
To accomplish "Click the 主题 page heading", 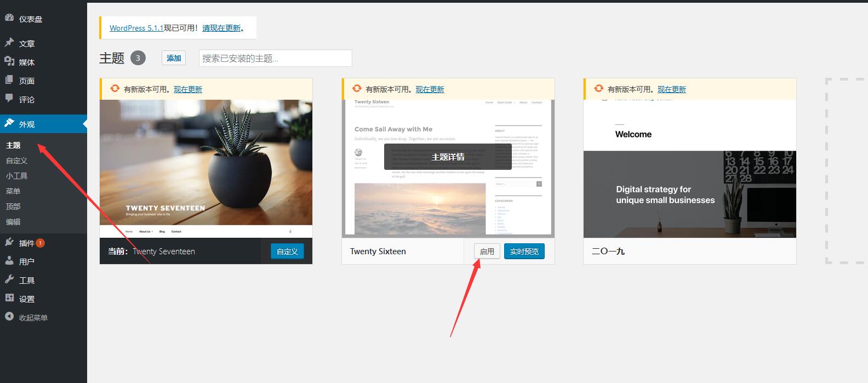I will (x=112, y=58).
